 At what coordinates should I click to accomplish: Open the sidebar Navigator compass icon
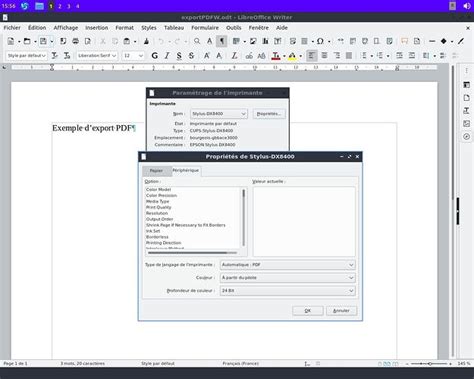[467, 137]
